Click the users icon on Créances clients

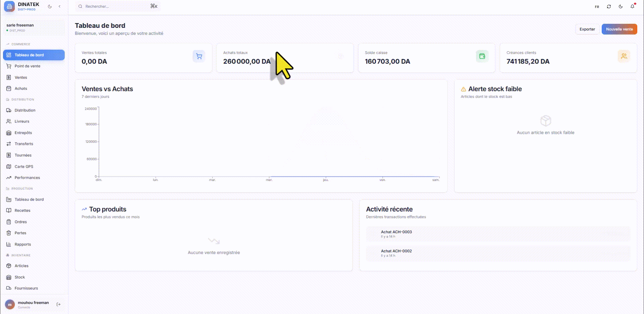point(624,56)
